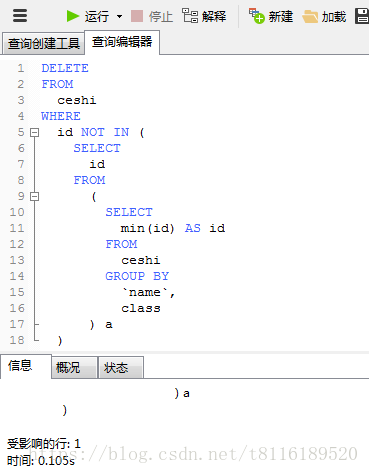369x474 pixels.
Task: Click the FROM keyword on line 12
Action: [121, 244]
